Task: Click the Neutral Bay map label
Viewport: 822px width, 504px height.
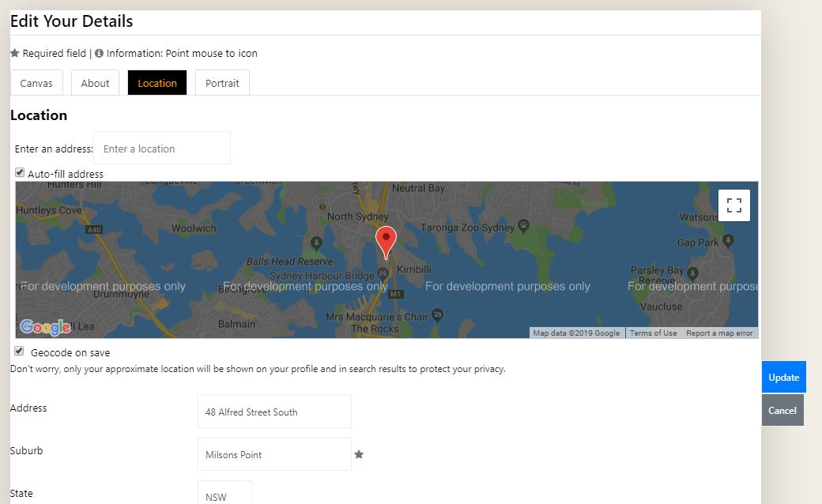Action: pyautogui.click(x=418, y=188)
